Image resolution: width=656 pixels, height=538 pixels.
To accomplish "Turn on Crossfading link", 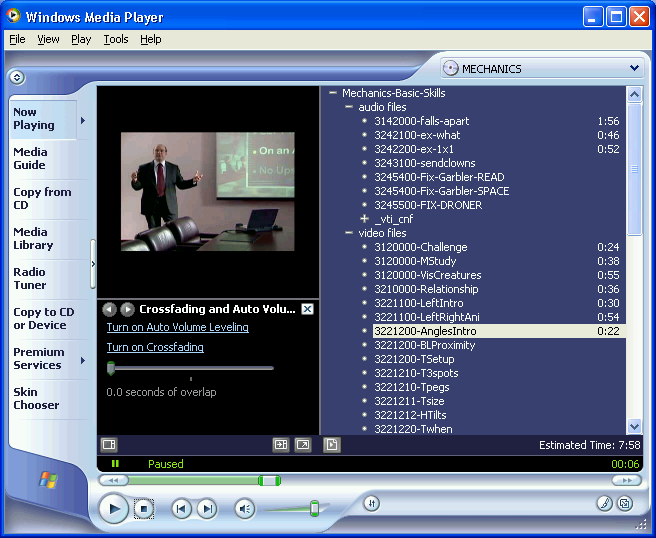I will pos(155,347).
